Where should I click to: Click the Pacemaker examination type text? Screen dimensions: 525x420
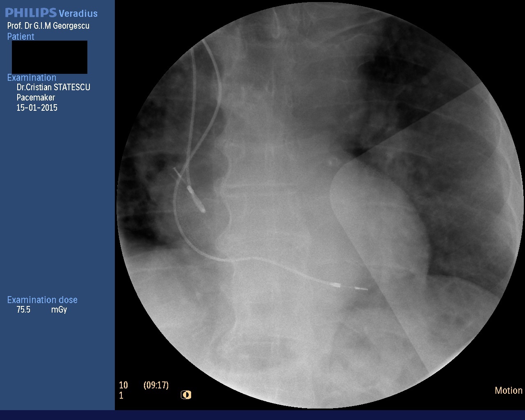point(36,98)
